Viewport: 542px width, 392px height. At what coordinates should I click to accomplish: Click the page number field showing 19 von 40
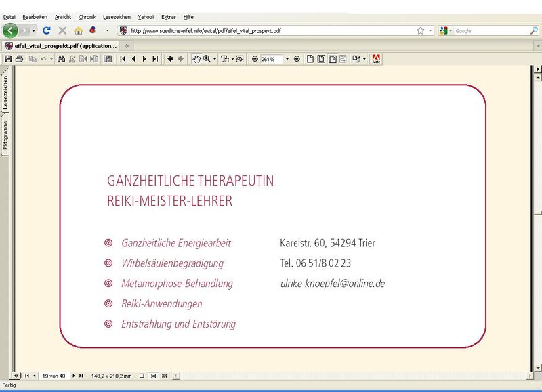click(54, 375)
